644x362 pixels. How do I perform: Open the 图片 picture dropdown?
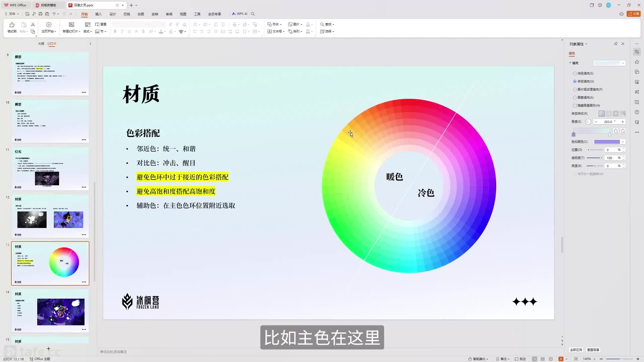tap(295, 24)
